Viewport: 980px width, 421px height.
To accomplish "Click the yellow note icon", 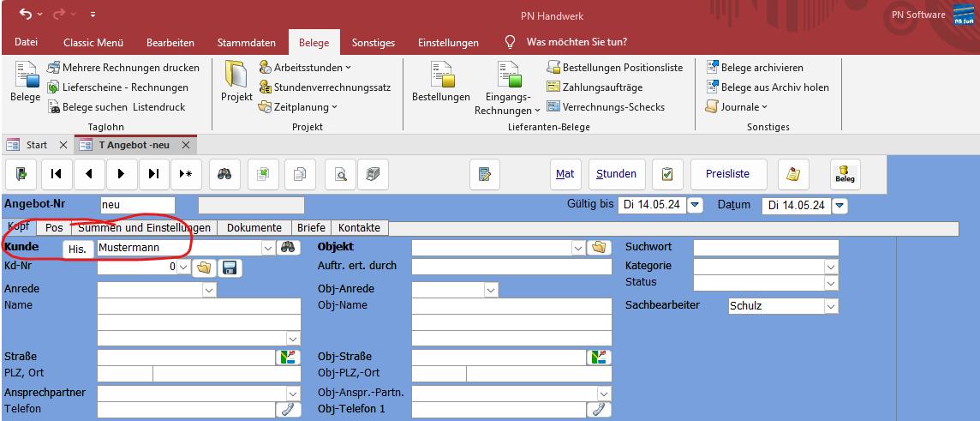I will pyautogui.click(x=793, y=174).
